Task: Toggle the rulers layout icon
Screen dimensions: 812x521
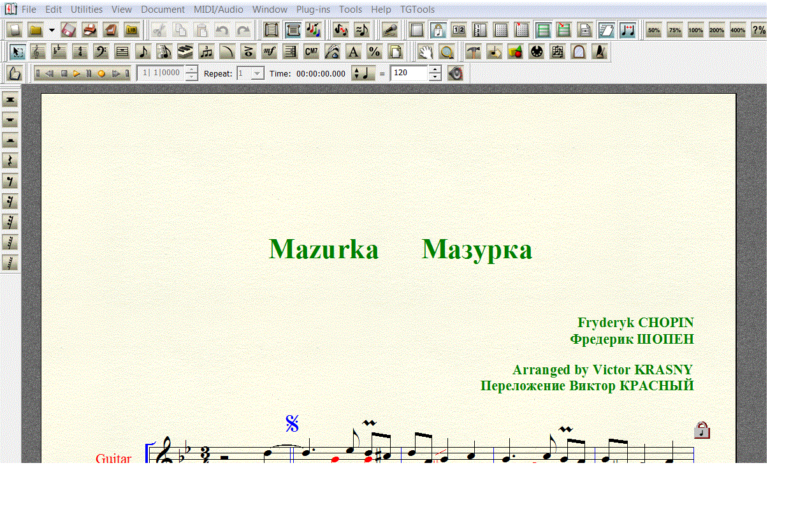Action: (480, 30)
